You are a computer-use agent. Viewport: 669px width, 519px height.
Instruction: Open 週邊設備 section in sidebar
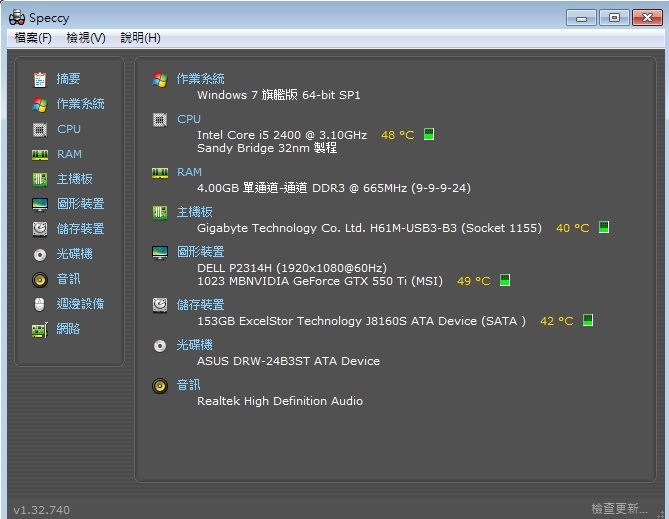80,304
